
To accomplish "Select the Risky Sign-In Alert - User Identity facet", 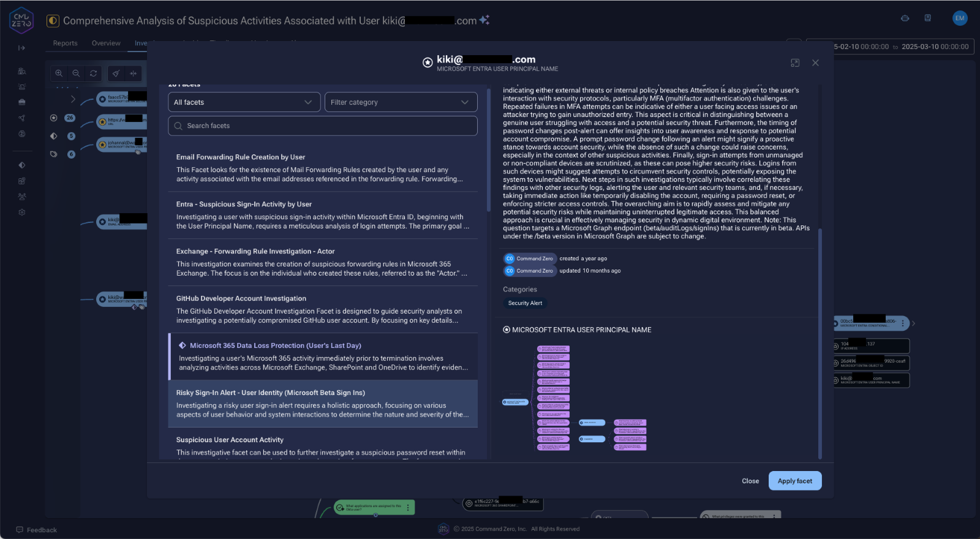I will [323, 404].
